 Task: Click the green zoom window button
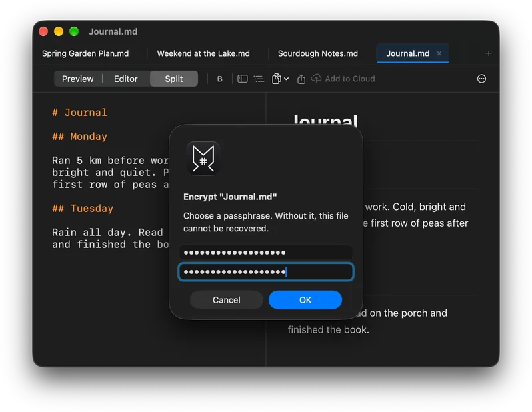(x=74, y=31)
